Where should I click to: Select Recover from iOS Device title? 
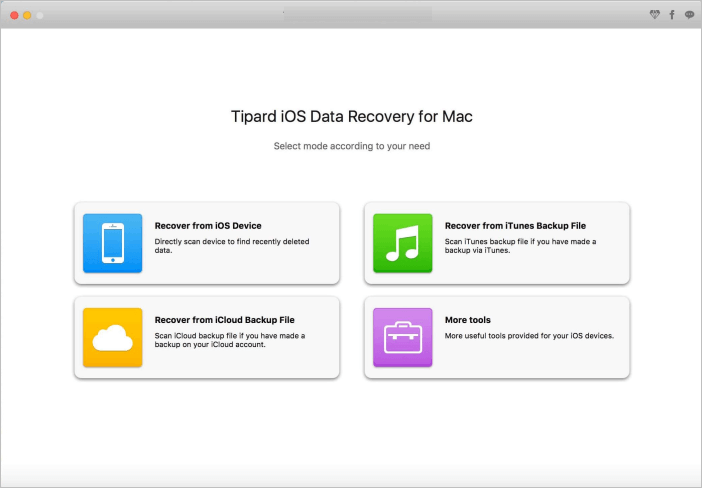(208, 226)
